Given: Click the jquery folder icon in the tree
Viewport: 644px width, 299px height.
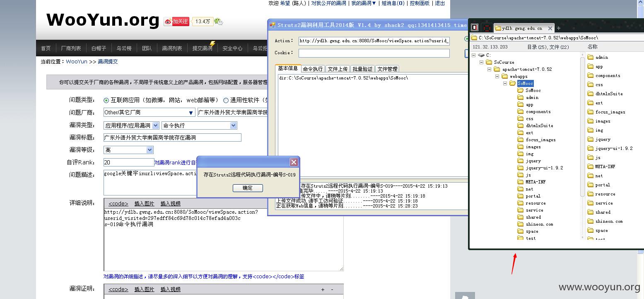Looking at the screenshot, I should 521,161.
